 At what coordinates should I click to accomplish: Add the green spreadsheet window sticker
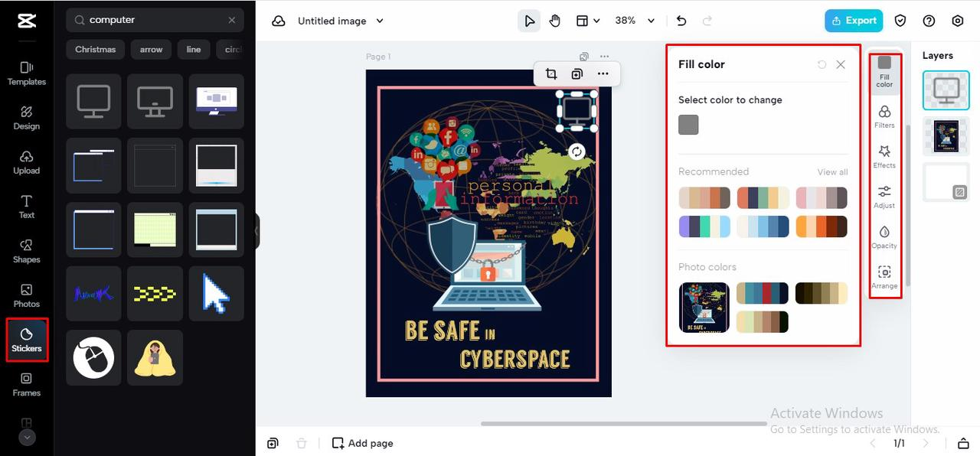point(155,230)
